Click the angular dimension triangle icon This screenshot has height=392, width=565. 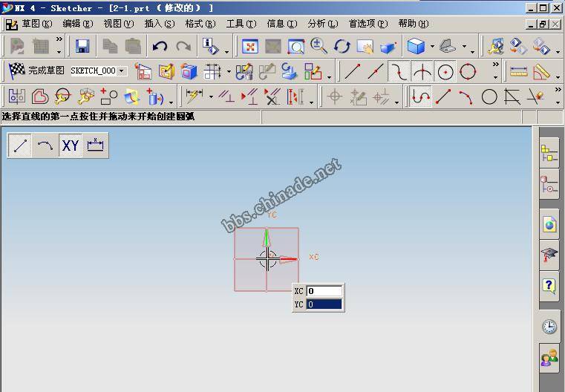point(542,71)
